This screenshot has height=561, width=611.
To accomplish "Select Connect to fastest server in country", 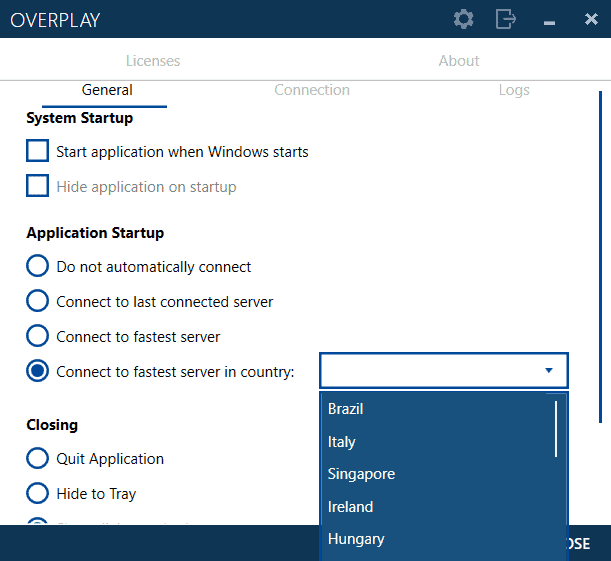I will tap(37, 371).
